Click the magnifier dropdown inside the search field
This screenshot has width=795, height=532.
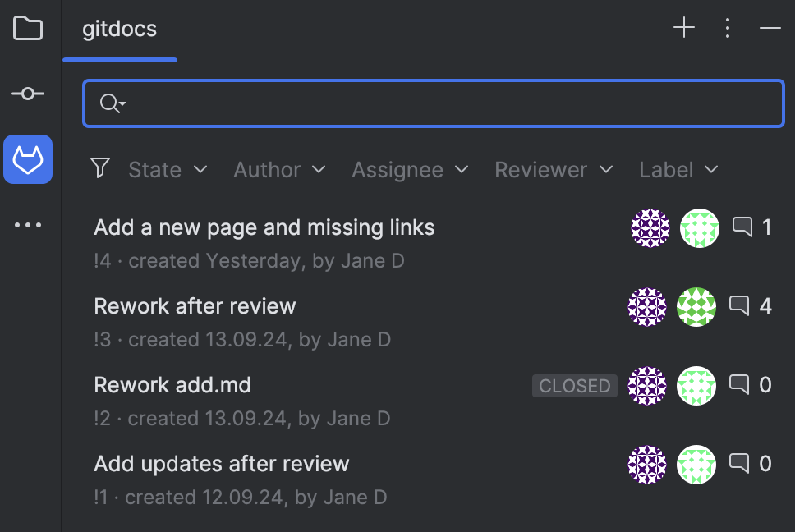pyautogui.click(x=111, y=103)
